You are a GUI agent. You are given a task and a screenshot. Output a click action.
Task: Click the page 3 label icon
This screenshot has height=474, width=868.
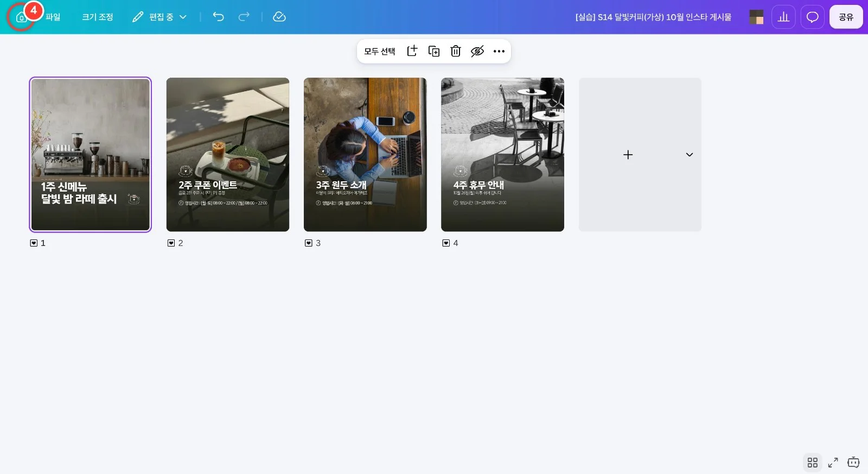308,243
